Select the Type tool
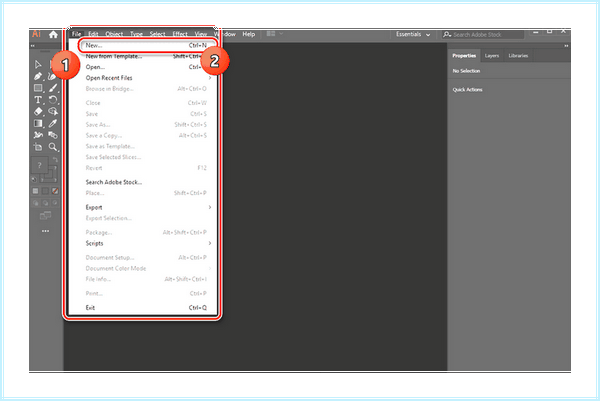This screenshot has width=600, height=401. pyautogui.click(x=38, y=100)
